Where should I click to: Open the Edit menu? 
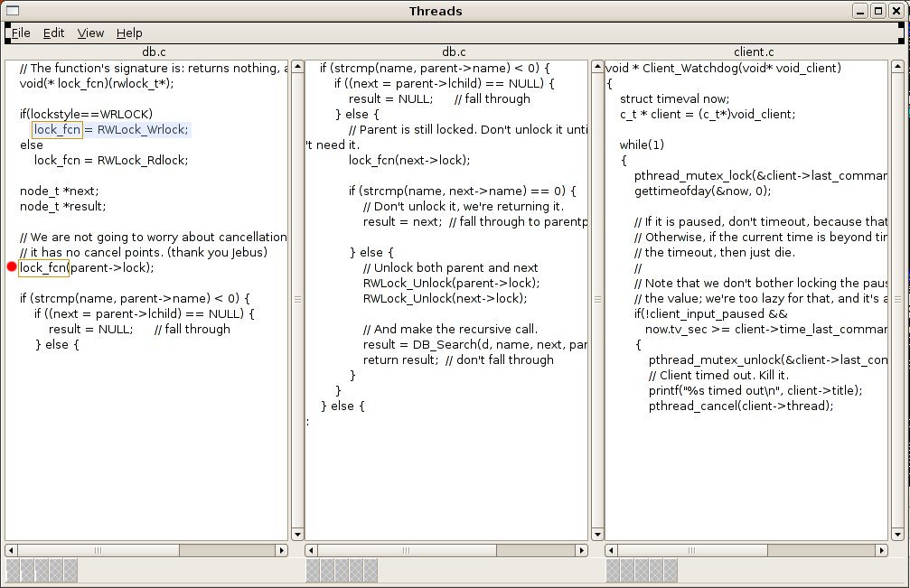pyautogui.click(x=53, y=33)
